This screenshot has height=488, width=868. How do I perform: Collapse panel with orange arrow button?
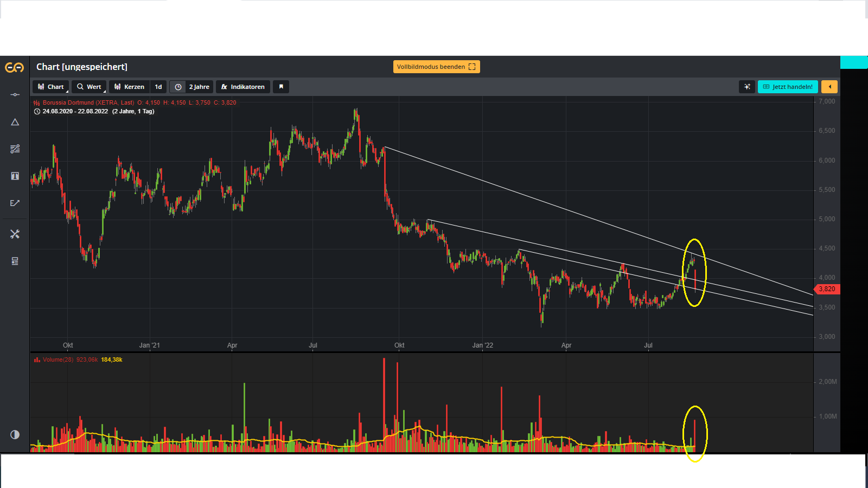tap(829, 87)
